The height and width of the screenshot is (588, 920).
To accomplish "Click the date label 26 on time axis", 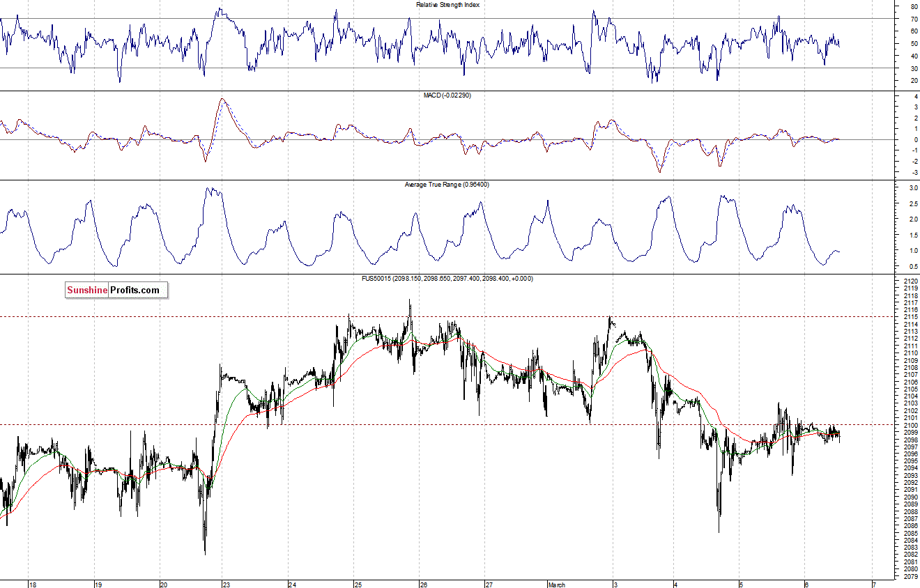I will pyautogui.click(x=423, y=584).
